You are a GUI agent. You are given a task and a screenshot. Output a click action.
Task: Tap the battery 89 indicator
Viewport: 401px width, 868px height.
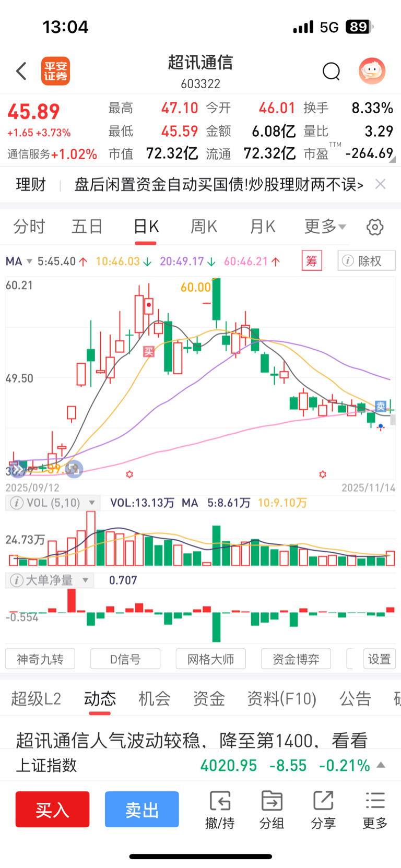click(359, 27)
